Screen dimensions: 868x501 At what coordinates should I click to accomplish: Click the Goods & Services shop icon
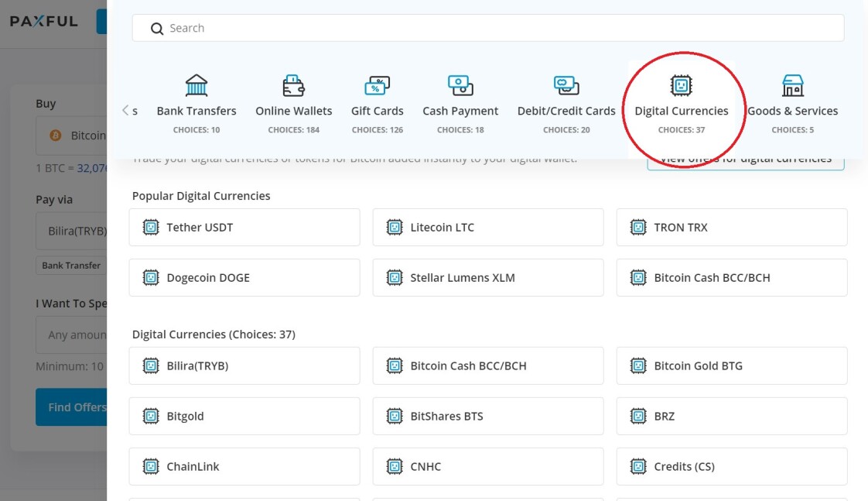793,85
